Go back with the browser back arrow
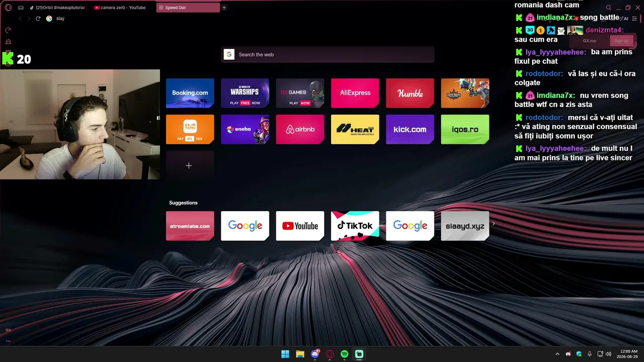Image resolution: width=644 pixels, height=362 pixels. 20,19
